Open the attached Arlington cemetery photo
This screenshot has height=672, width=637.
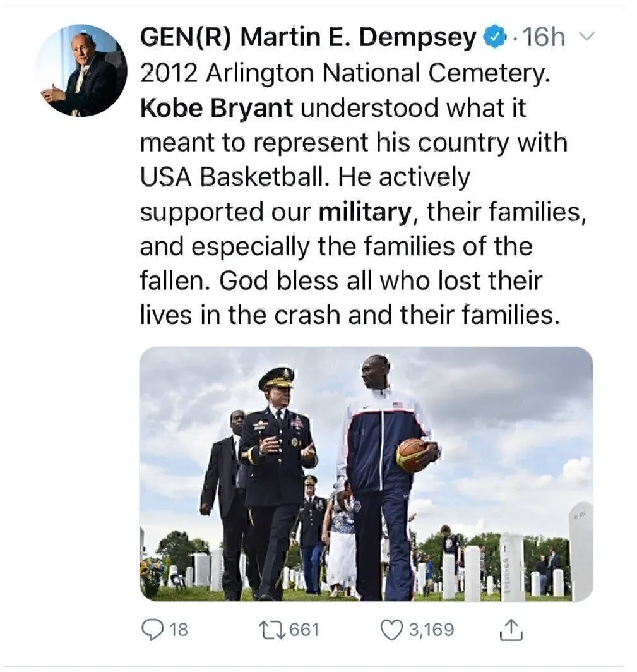(366, 474)
